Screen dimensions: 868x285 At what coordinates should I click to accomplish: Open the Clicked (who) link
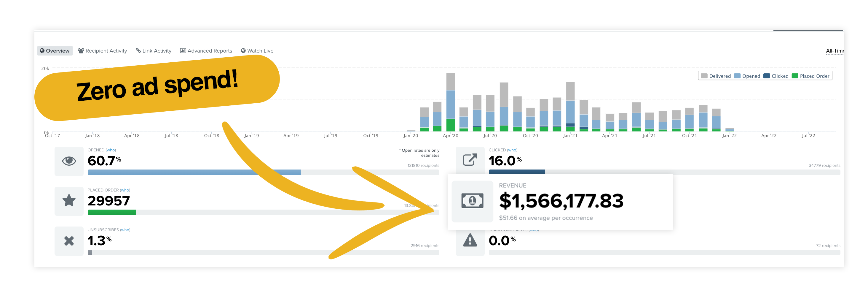[512, 150]
